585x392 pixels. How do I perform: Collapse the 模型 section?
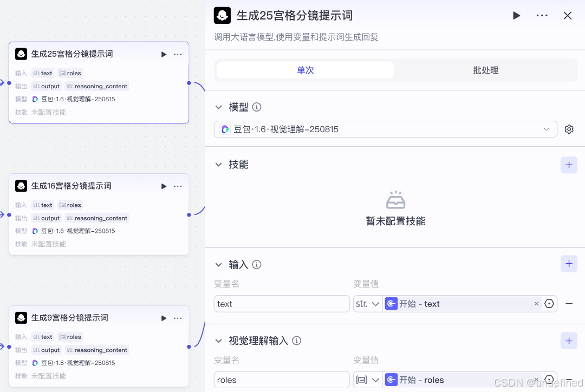click(x=219, y=107)
